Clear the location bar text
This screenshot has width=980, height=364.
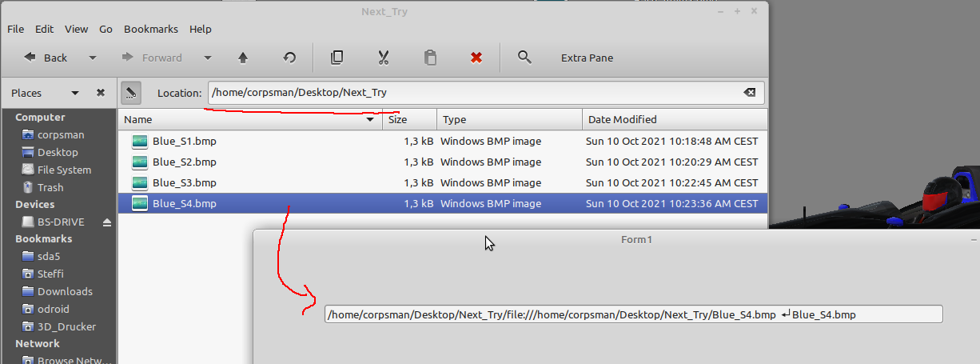750,93
